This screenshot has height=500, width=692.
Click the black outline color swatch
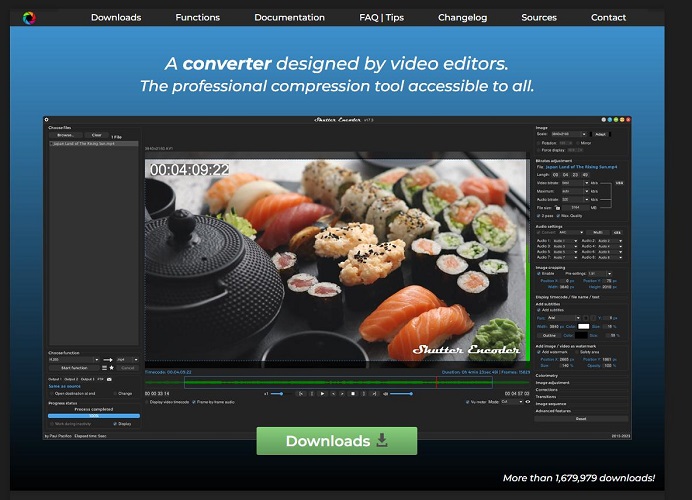(x=581, y=335)
